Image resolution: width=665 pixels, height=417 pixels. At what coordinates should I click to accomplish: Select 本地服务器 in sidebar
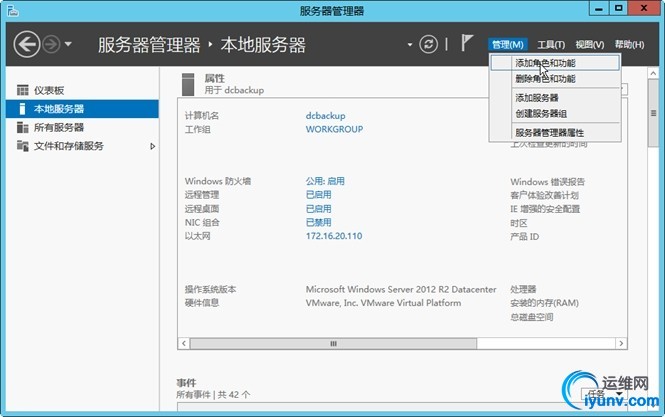pyautogui.click(x=82, y=109)
